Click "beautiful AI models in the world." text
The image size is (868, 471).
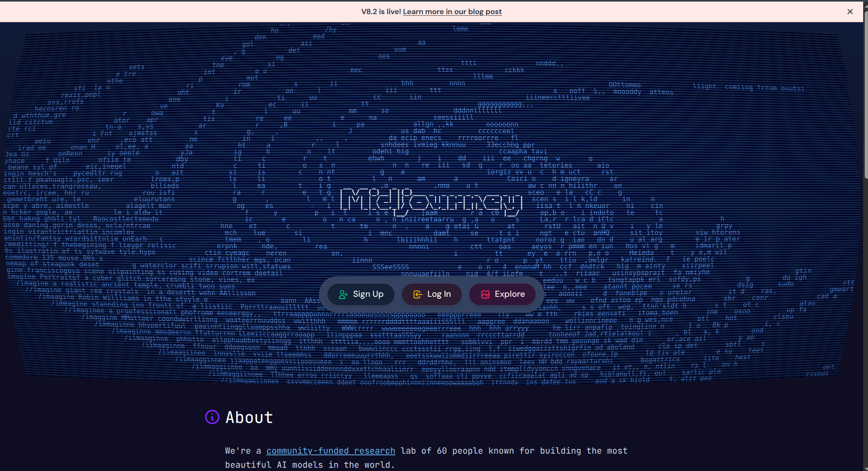point(310,465)
